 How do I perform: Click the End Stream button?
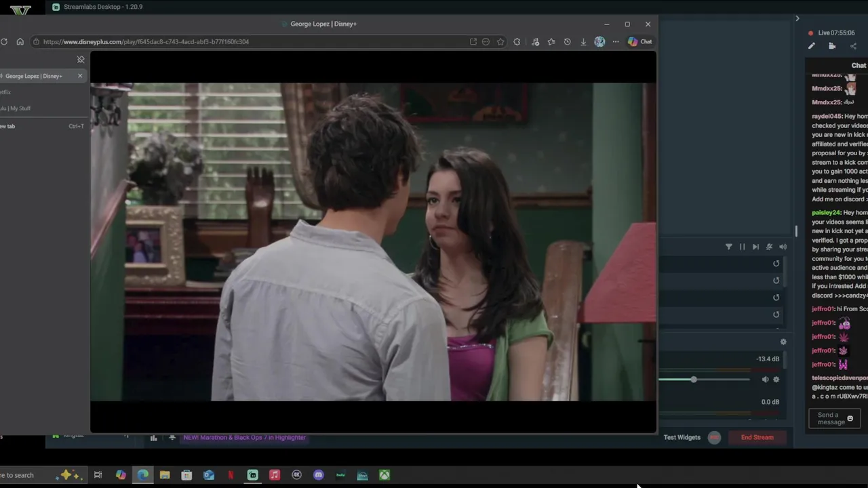[757, 437]
